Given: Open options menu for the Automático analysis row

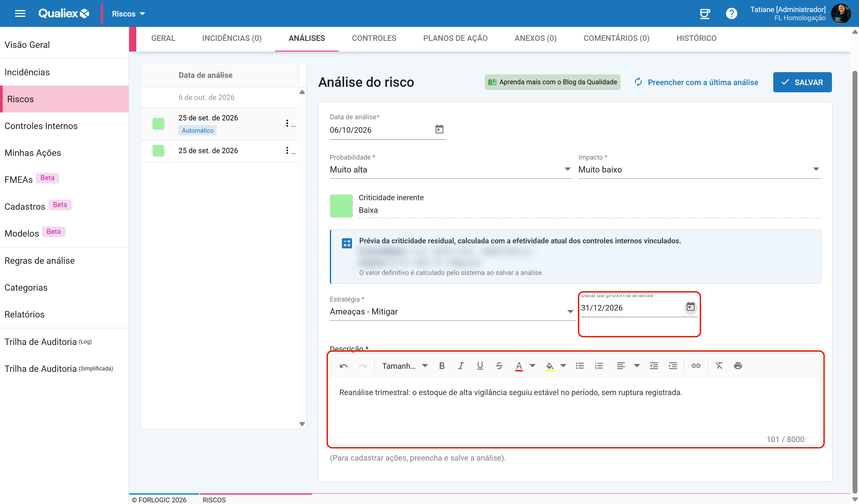Looking at the screenshot, I should 287,123.
